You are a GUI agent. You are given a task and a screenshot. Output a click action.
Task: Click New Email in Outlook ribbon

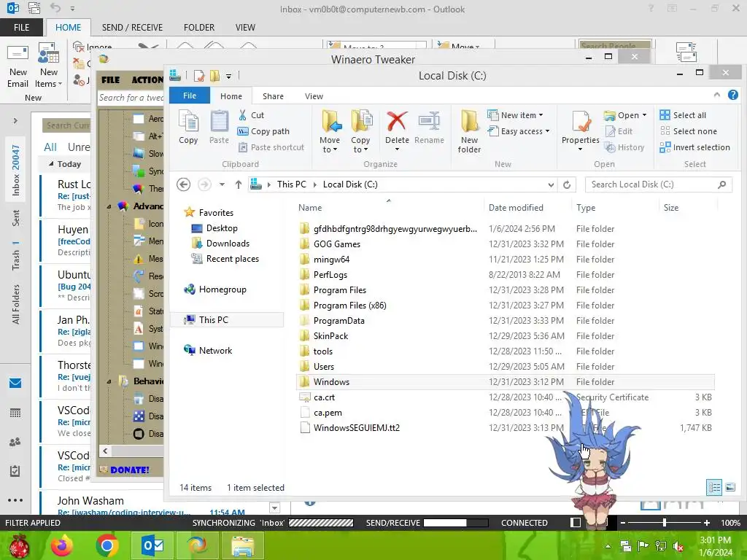pos(18,66)
